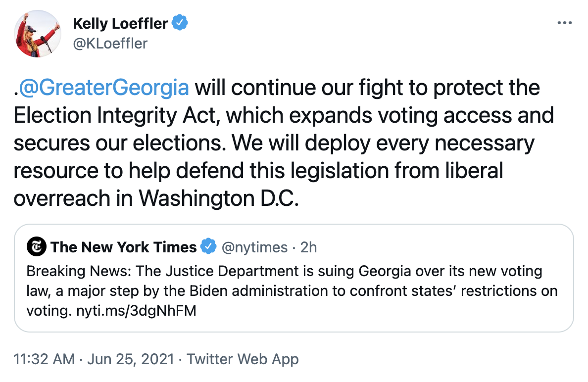
Task: Open the Kelly Loeffler display name link
Action: pyautogui.click(x=121, y=23)
